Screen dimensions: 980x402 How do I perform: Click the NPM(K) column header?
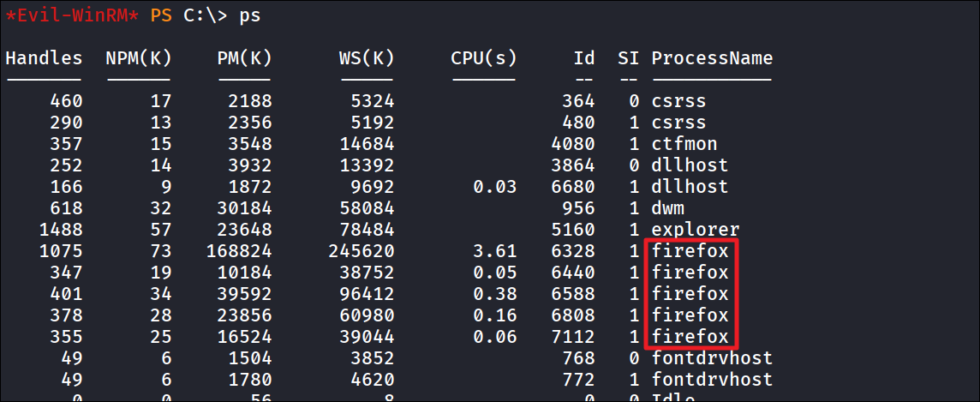(139, 58)
